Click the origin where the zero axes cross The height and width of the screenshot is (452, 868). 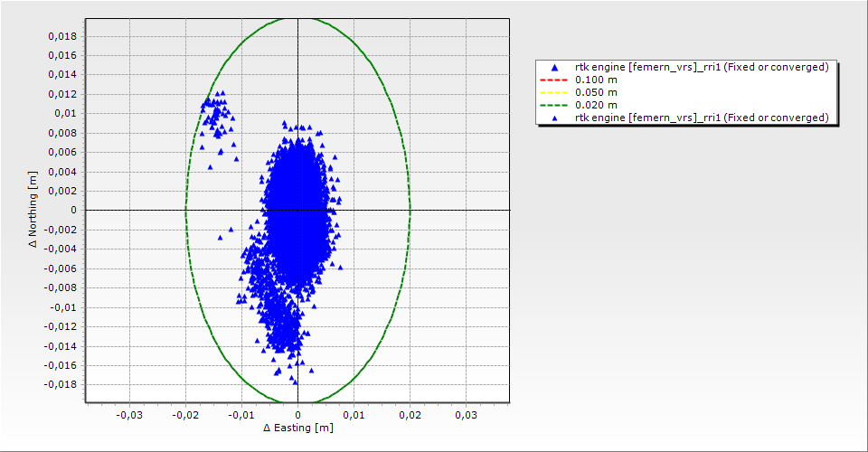click(x=297, y=210)
